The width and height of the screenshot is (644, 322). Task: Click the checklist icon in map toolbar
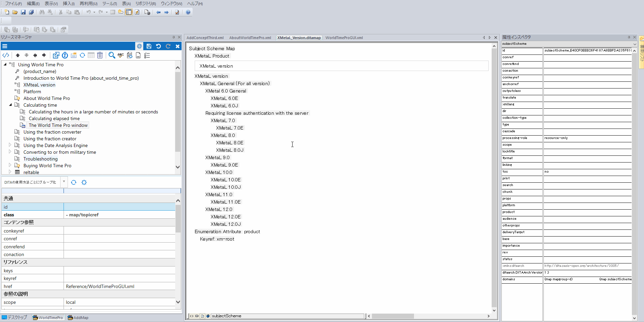147,55
